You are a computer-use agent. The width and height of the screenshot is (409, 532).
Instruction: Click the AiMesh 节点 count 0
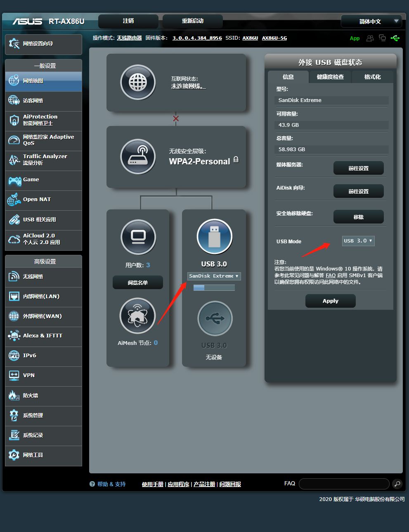click(156, 343)
